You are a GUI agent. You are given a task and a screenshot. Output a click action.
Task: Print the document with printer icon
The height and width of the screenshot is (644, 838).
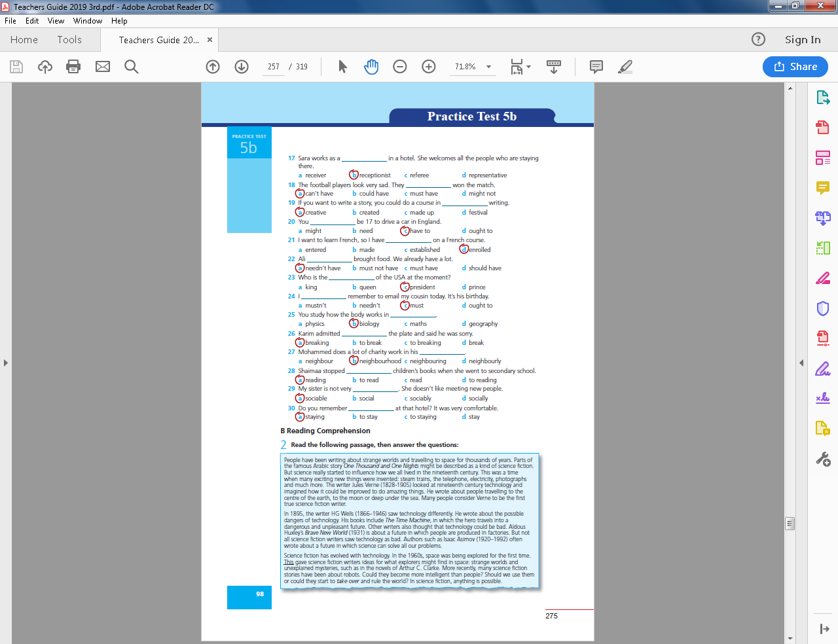(x=73, y=67)
